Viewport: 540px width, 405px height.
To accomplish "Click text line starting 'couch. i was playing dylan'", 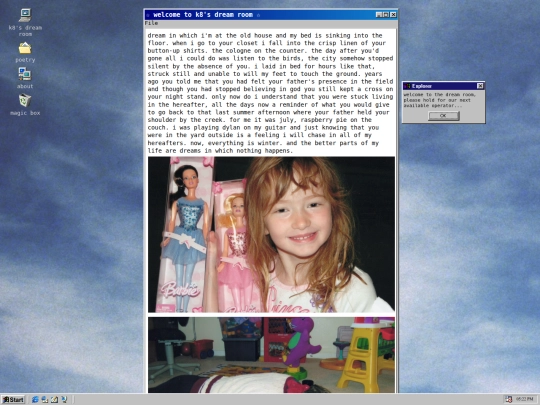I will [263, 127].
